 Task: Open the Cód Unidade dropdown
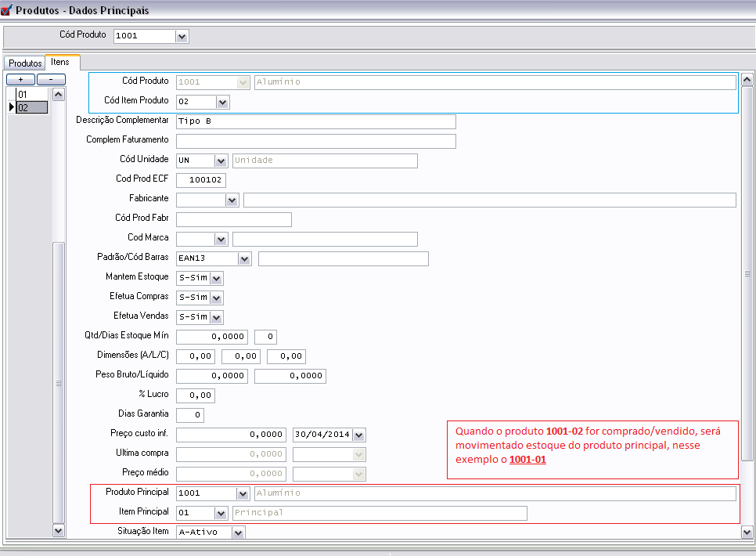tap(222, 161)
